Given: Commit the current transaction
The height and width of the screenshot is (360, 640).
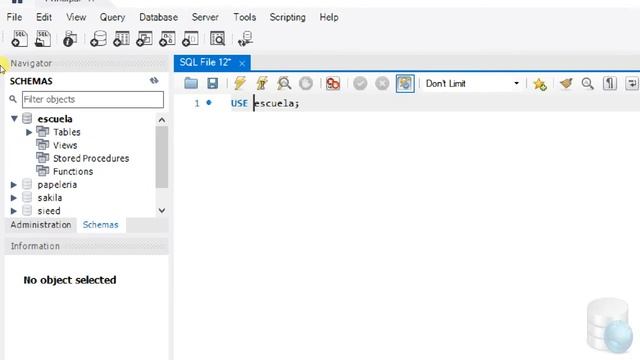Looking at the screenshot, I should [360, 84].
